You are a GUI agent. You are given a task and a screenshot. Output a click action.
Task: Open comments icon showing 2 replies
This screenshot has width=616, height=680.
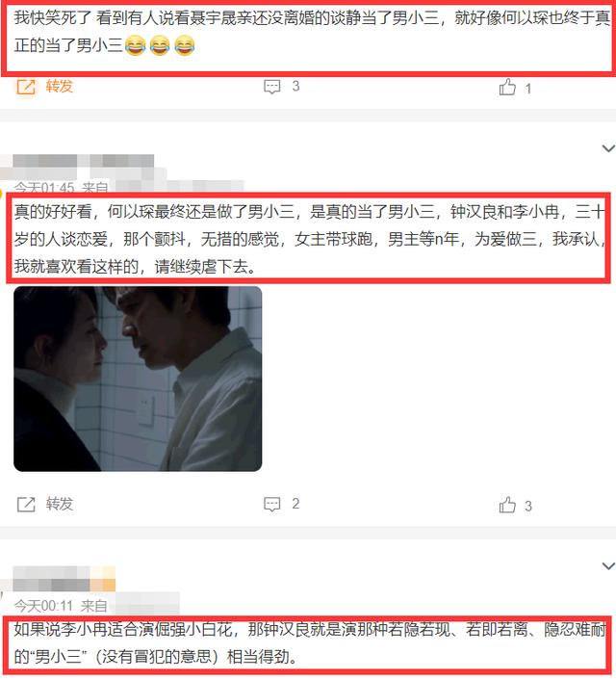pos(272,505)
